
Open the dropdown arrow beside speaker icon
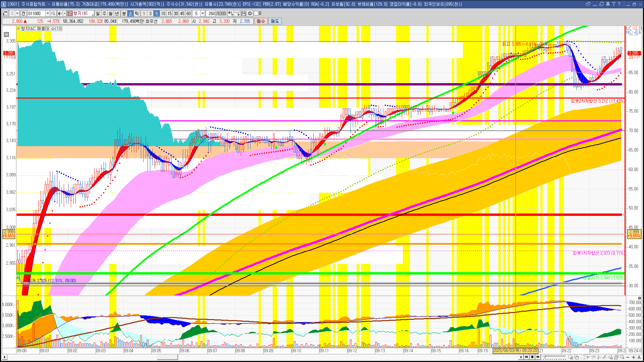click(64, 13)
